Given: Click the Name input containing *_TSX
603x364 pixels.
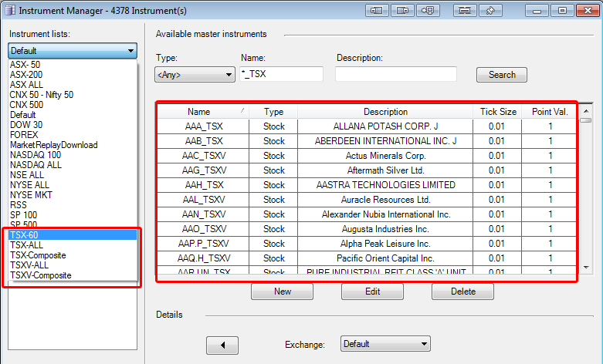Looking at the screenshot, I should tap(282, 74).
